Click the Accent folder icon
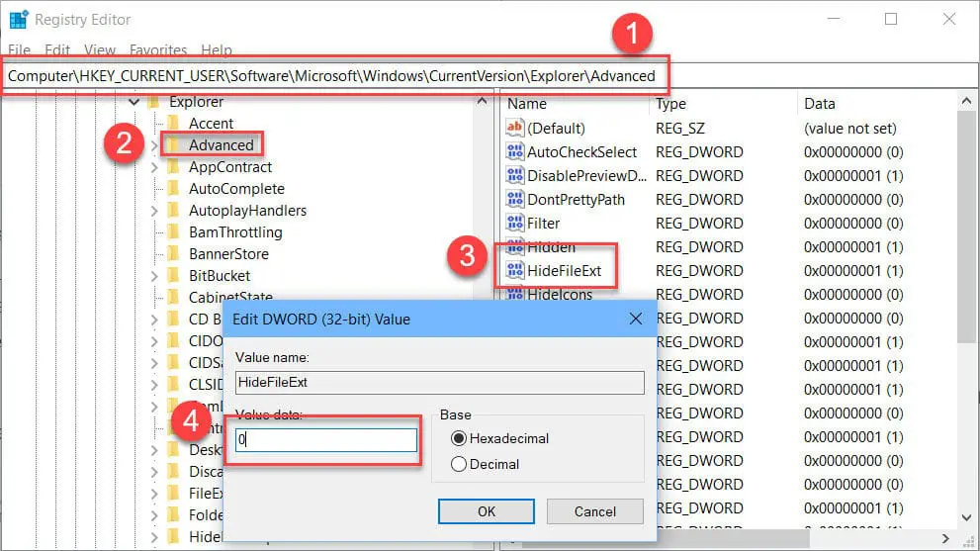The height and width of the screenshot is (551, 980). click(x=174, y=124)
